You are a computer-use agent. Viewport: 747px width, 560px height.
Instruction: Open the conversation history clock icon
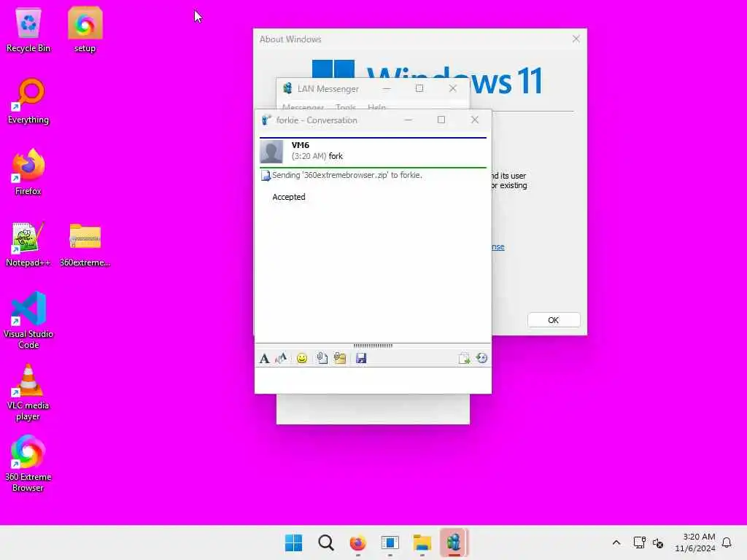(481, 358)
